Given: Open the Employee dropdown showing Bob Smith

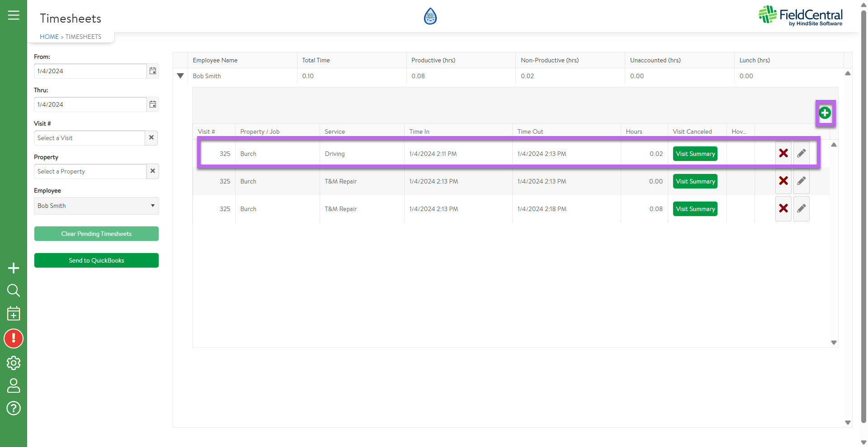Looking at the screenshot, I should click(x=96, y=206).
